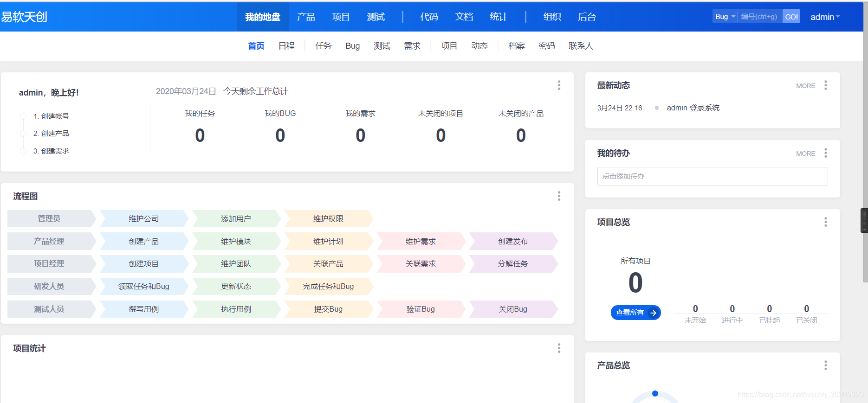Open 创建项目 flowchart step
Image resolution: width=868 pixels, height=403 pixels.
144,263
